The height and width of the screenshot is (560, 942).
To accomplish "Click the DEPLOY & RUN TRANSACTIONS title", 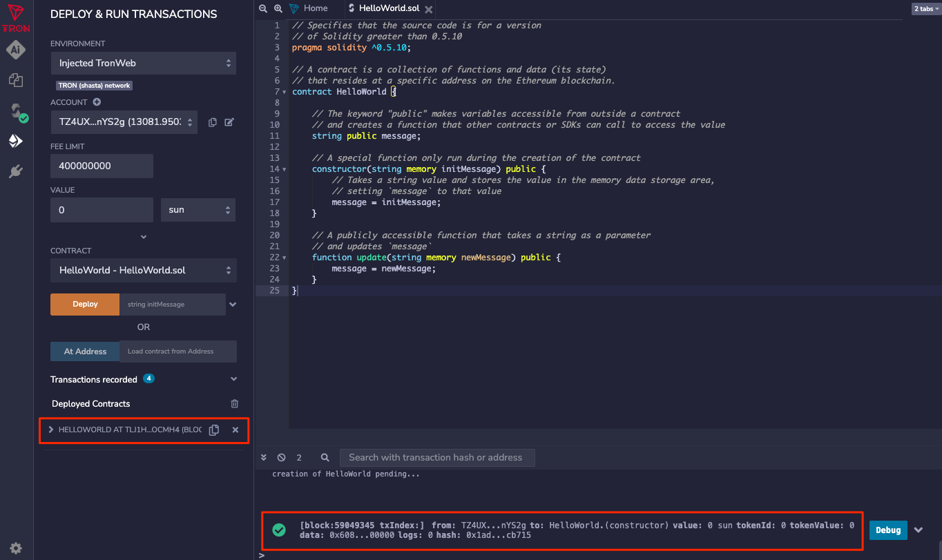I will (x=134, y=14).
